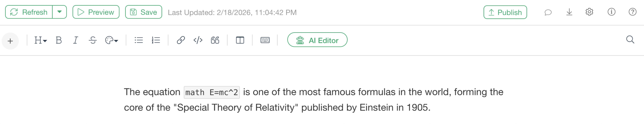Toggle the side-by-side column view
644x124 pixels.
click(240, 40)
